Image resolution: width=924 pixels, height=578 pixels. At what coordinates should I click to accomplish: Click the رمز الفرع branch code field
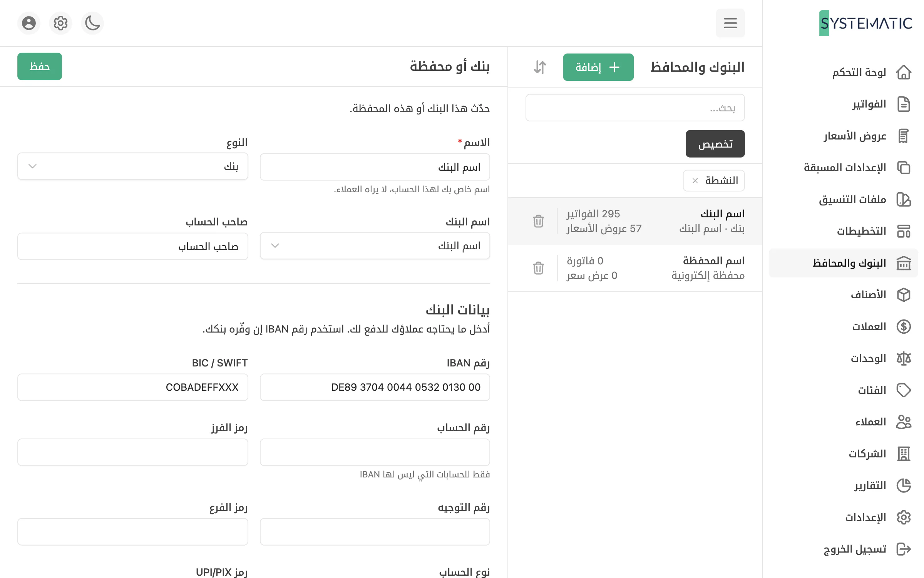pos(133,532)
